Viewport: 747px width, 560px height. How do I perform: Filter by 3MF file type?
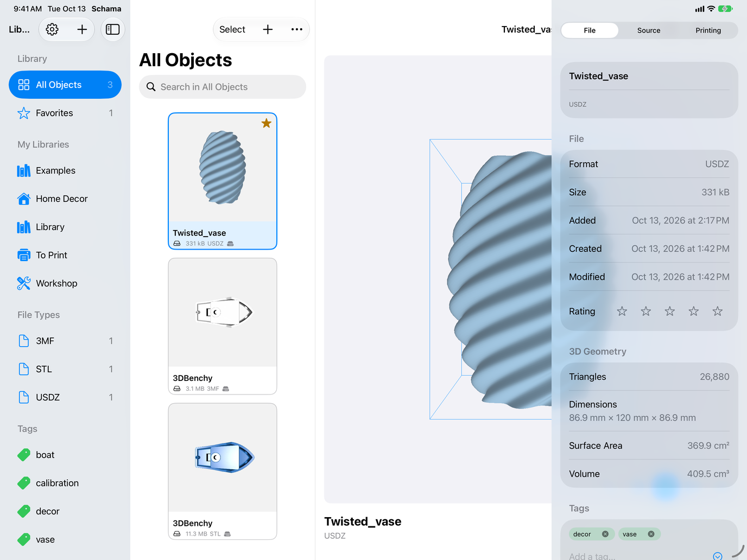[x=65, y=341]
